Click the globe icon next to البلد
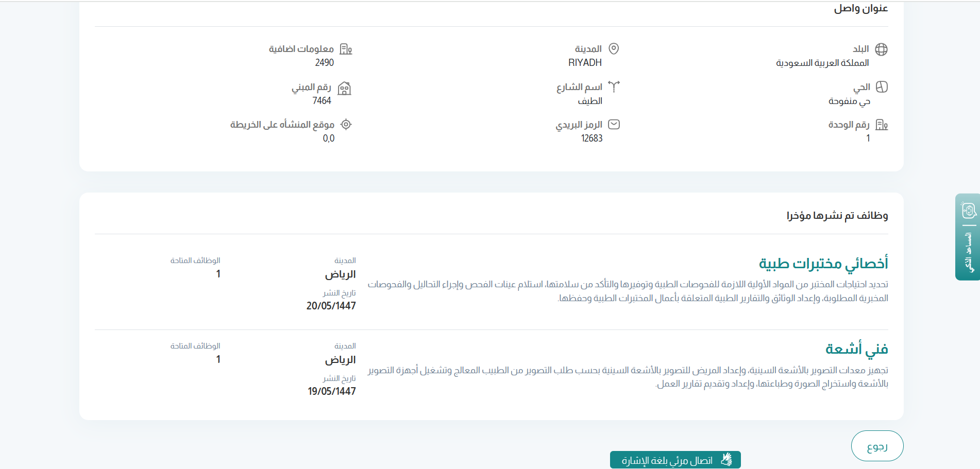 (x=881, y=49)
